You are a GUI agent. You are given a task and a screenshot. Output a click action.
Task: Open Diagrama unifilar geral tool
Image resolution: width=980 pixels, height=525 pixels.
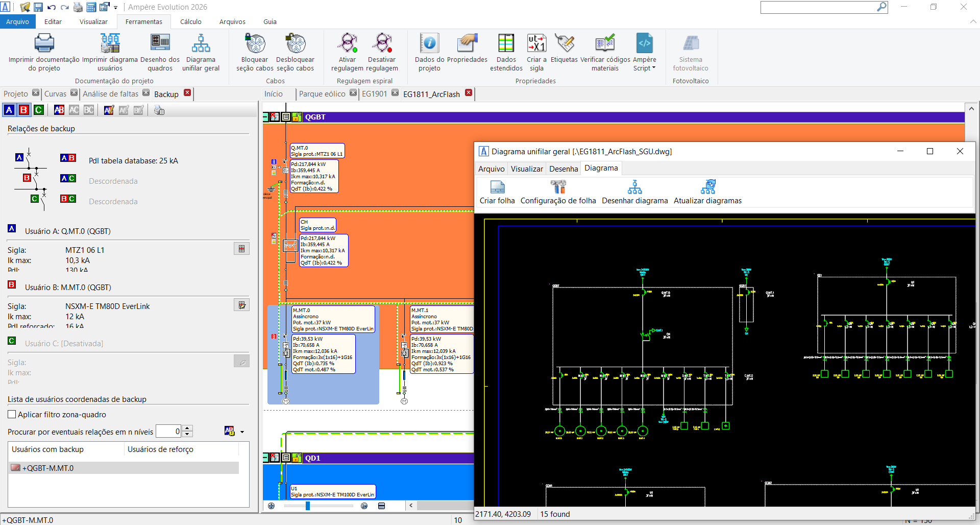coord(201,44)
